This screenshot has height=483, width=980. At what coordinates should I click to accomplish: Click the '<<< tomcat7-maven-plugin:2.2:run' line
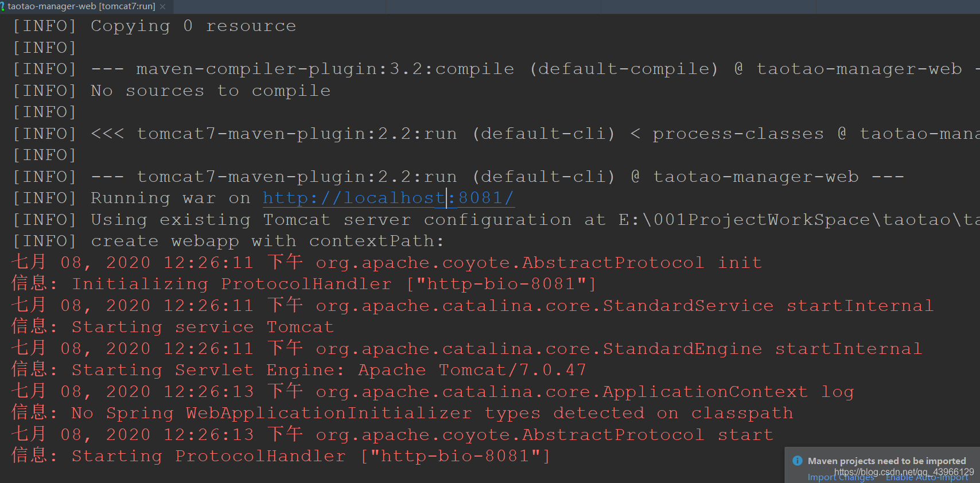(x=496, y=134)
